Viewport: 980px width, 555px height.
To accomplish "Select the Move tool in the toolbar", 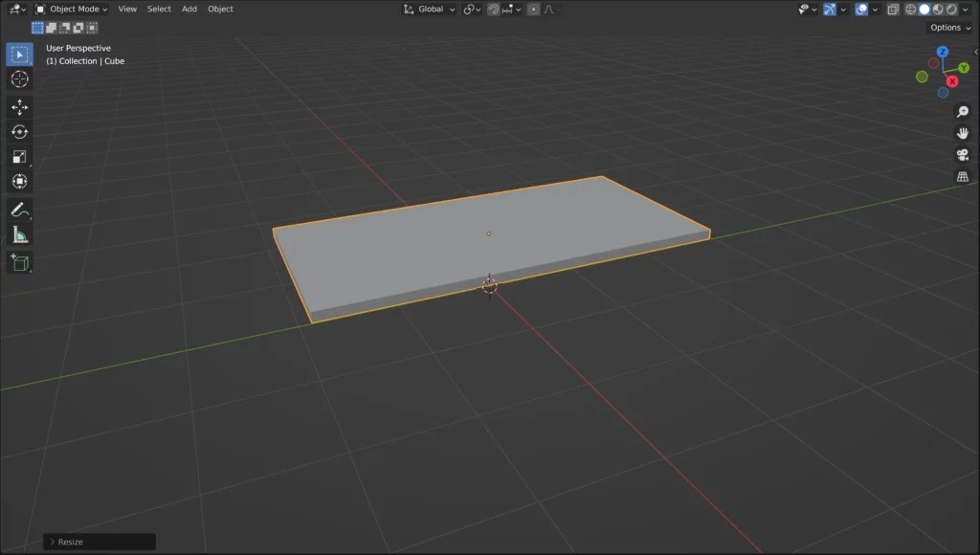I will (19, 108).
